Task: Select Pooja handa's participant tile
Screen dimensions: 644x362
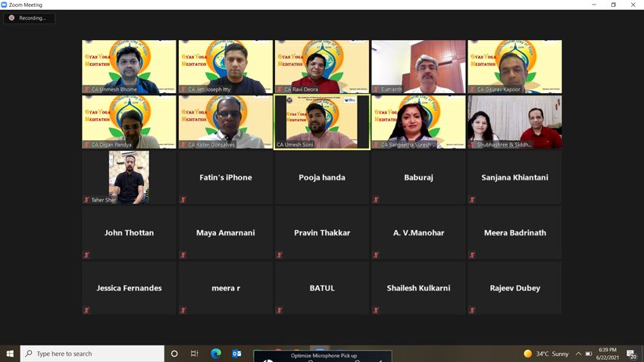Action: point(322,177)
